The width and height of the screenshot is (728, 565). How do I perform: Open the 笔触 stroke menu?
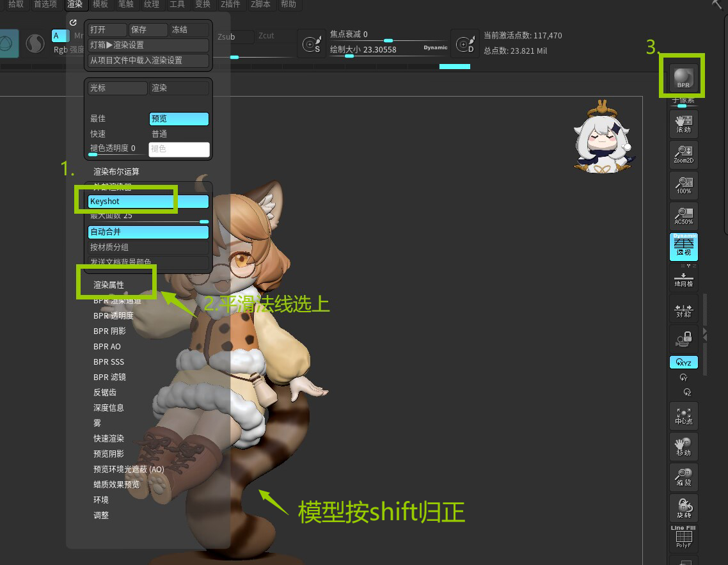pyautogui.click(x=126, y=4)
